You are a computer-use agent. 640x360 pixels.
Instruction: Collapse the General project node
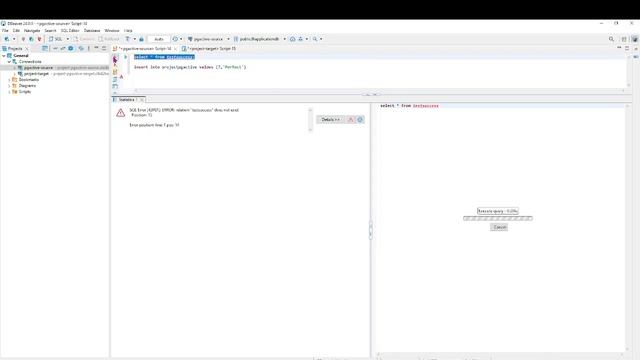tap(4, 56)
